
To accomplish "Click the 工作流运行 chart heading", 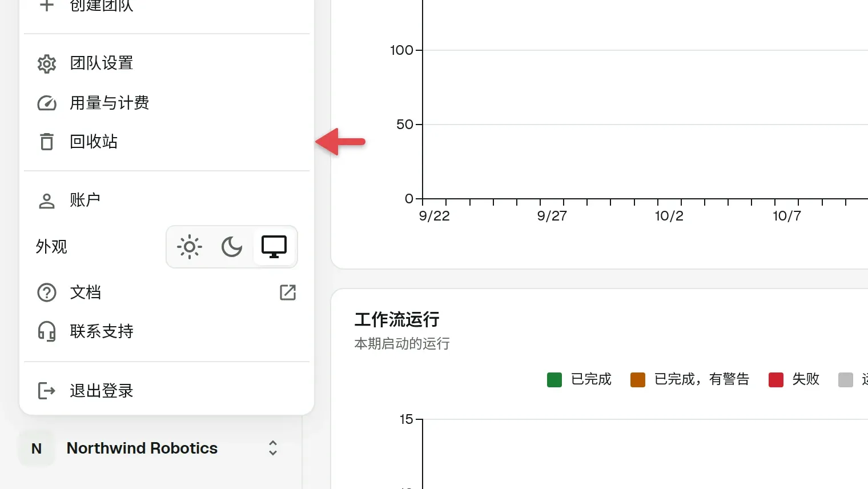I will (x=397, y=319).
